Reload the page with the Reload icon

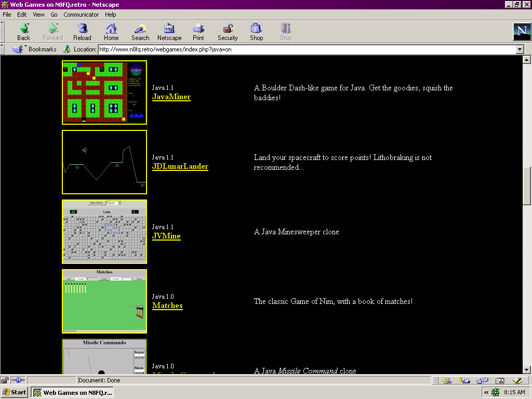[82, 32]
